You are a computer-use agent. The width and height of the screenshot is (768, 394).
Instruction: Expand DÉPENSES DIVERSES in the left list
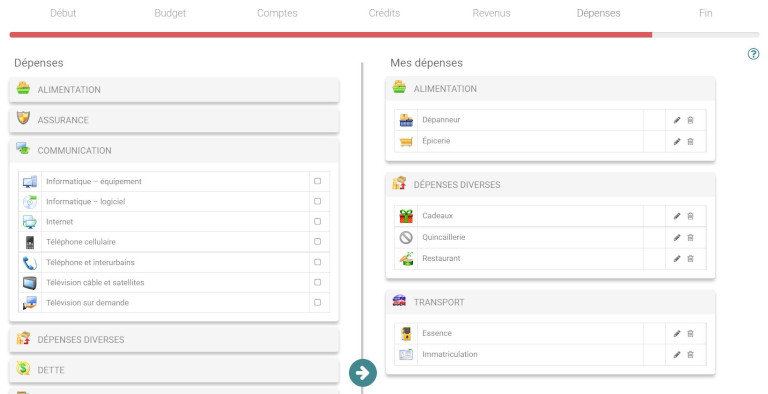pyautogui.click(x=174, y=340)
